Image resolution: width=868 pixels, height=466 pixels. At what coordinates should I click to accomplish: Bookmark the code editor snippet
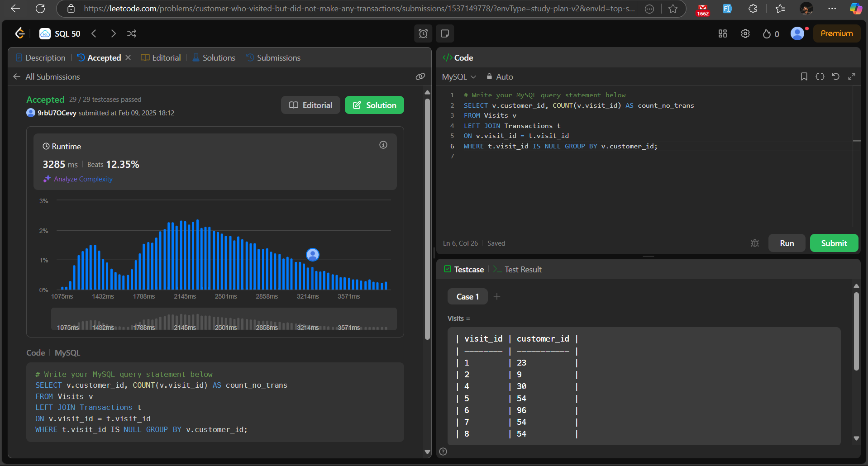(x=804, y=76)
